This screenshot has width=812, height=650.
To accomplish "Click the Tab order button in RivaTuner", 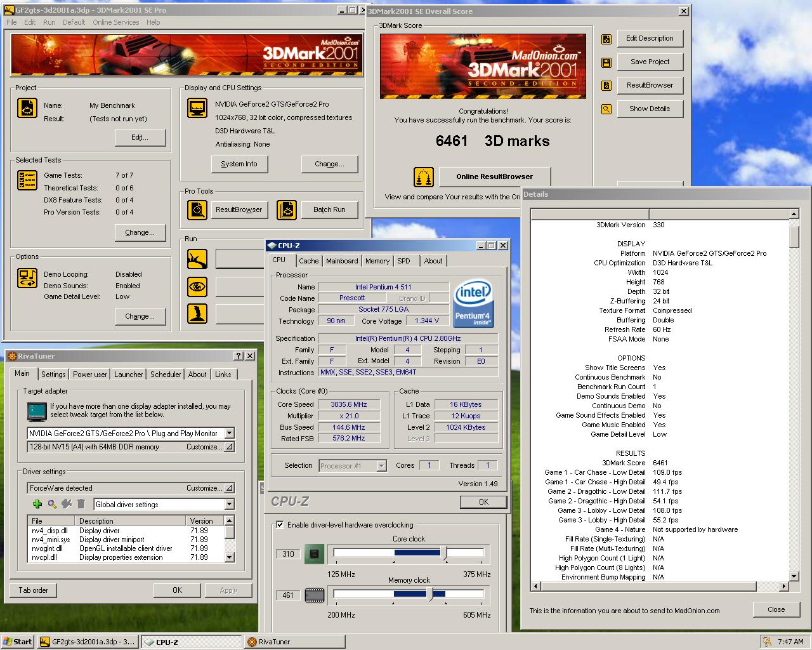I will pyautogui.click(x=33, y=590).
